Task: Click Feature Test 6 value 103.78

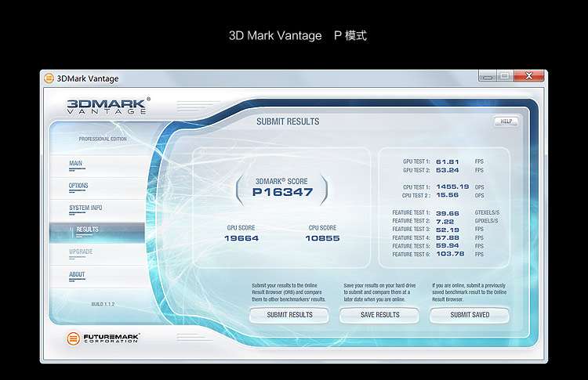Action: point(450,254)
